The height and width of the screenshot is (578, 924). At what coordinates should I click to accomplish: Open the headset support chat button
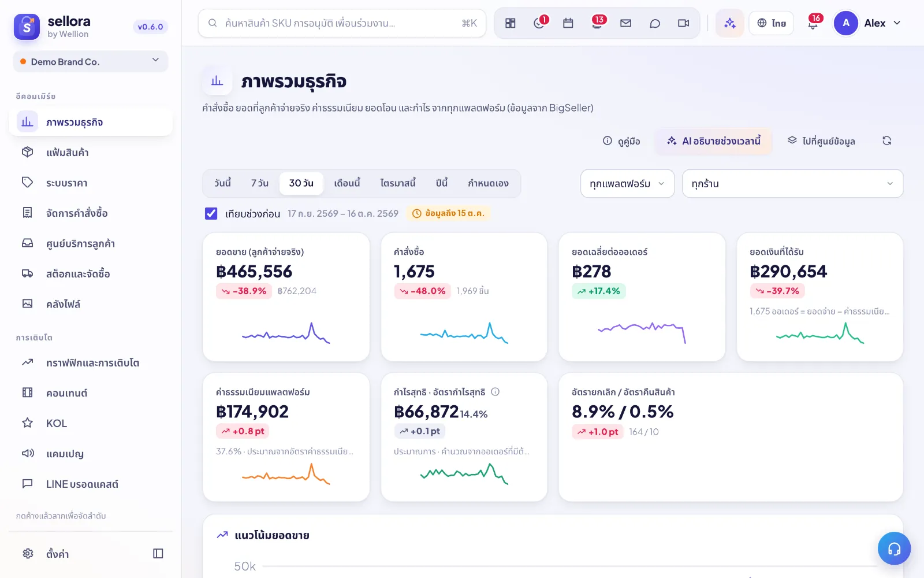(894, 549)
